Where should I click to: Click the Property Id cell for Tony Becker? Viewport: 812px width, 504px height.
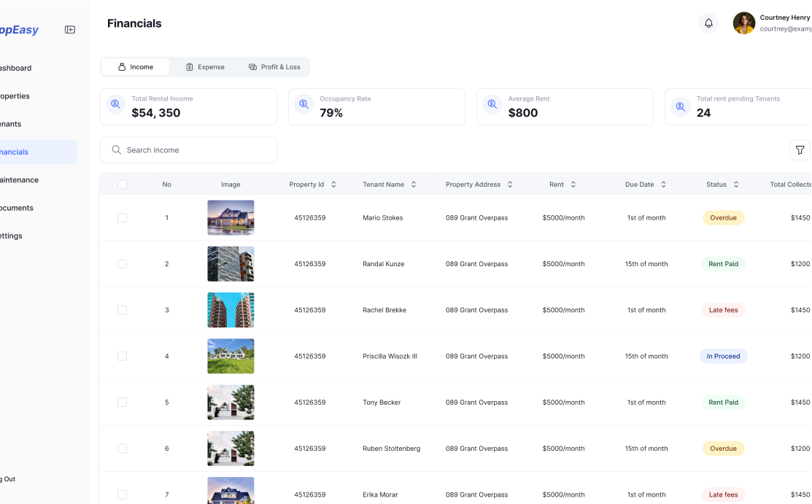coord(309,402)
